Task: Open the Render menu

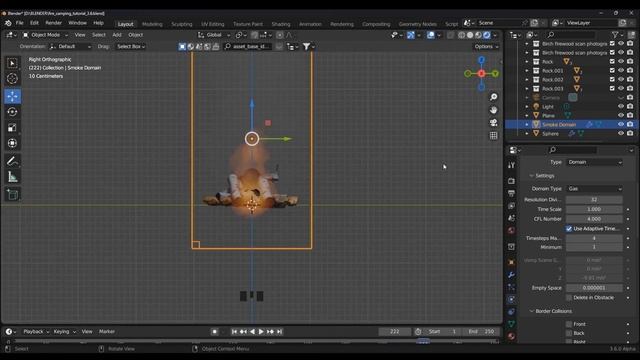Action: pyautogui.click(x=53, y=23)
